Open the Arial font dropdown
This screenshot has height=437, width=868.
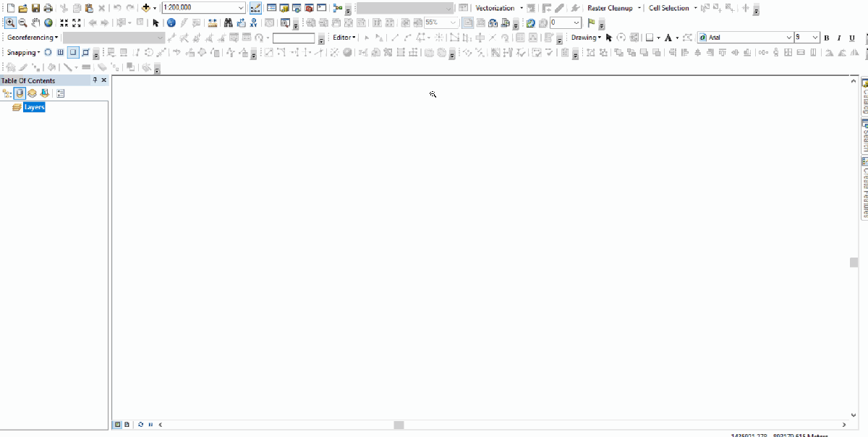click(x=788, y=37)
